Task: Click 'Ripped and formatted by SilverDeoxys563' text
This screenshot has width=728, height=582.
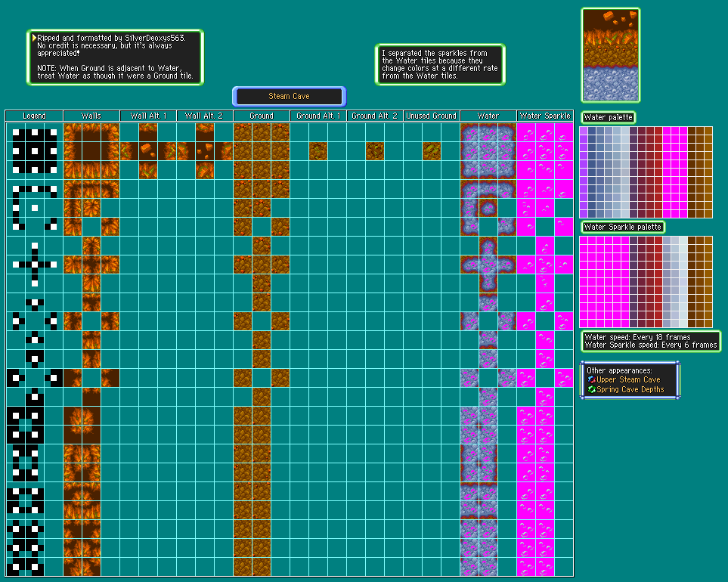Action: (x=111, y=38)
